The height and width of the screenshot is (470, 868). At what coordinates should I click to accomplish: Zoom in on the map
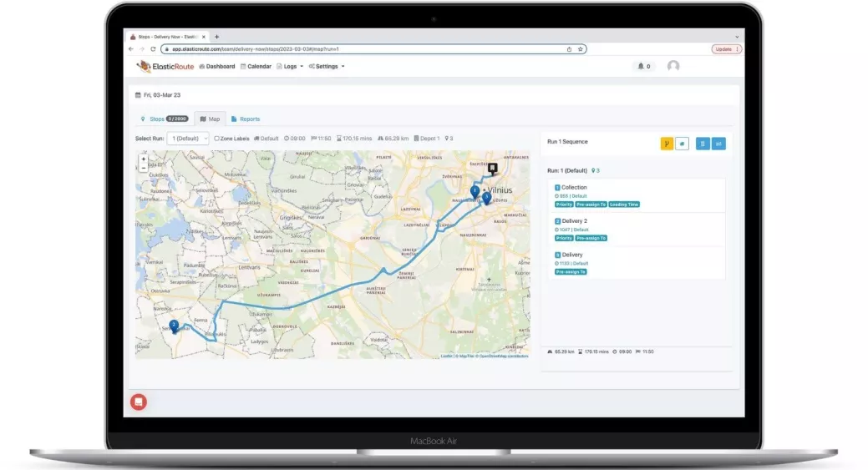(x=144, y=159)
